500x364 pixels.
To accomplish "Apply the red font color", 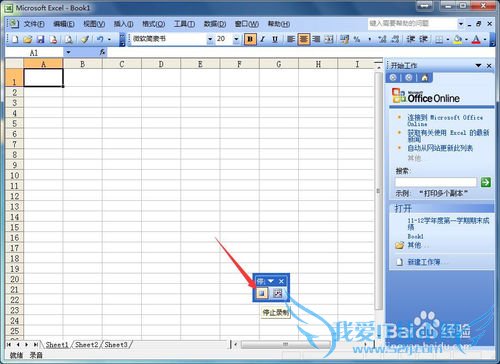I will click(477, 40).
